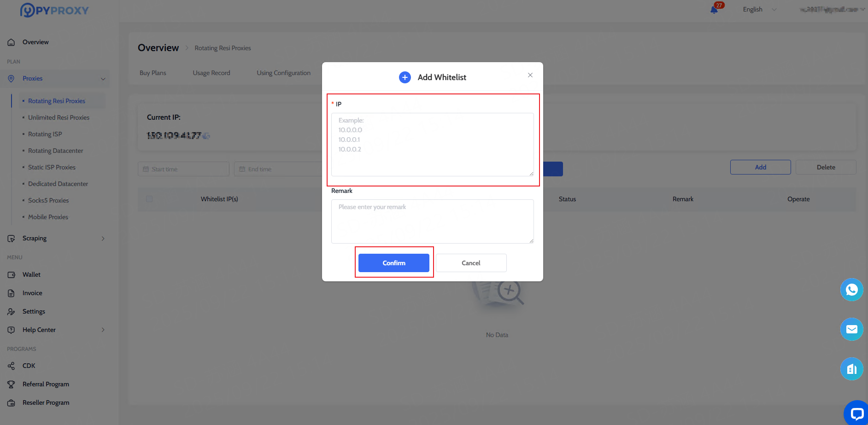Click the Referral Program trophy icon
Image resolution: width=868 pixels, height=425 pixels.
tap(12, 384)
